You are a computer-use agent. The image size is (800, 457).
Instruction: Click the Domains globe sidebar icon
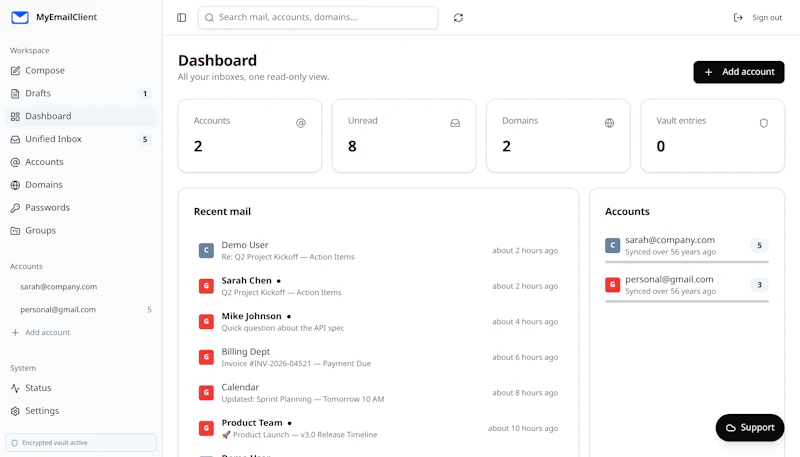pyautogui.click(x=15, y=185)
